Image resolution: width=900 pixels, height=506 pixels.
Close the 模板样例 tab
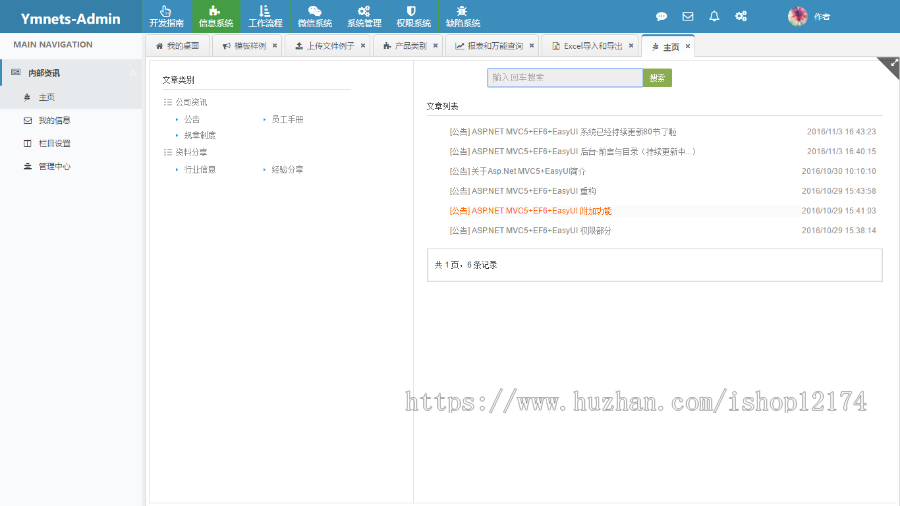coord(274,46)
